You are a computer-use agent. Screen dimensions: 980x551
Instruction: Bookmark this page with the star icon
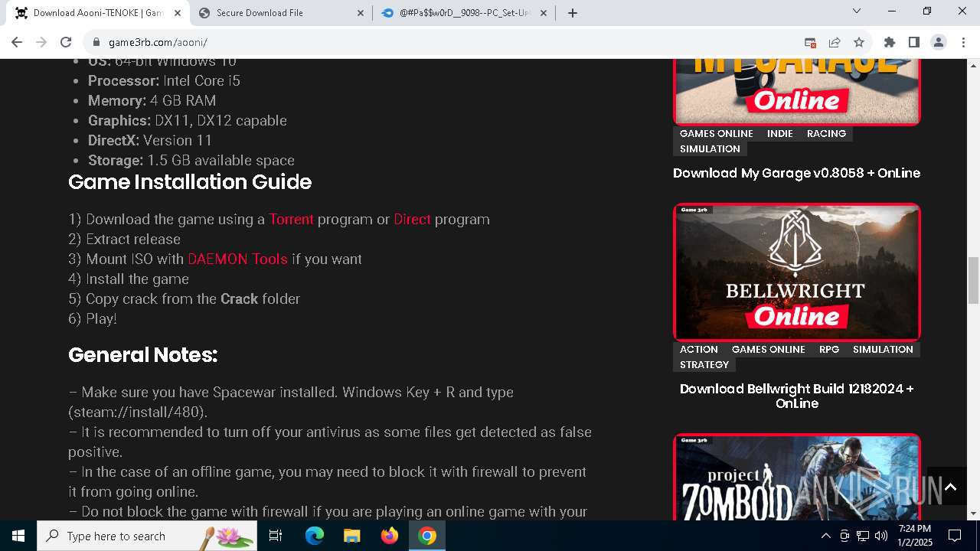[859, 42]
